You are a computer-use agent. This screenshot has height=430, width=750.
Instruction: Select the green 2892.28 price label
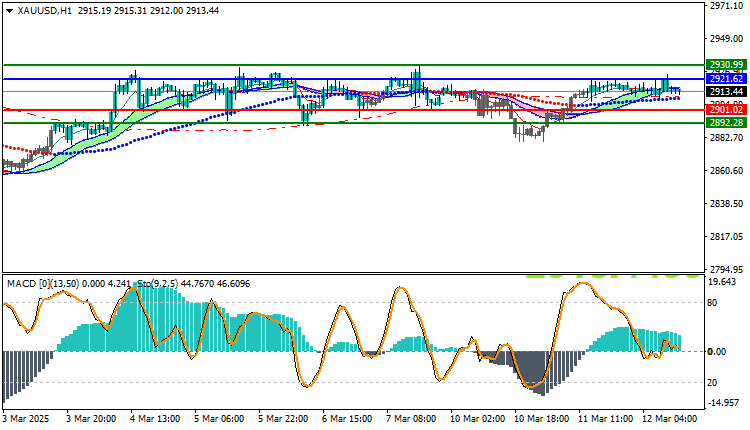point(727,123)
